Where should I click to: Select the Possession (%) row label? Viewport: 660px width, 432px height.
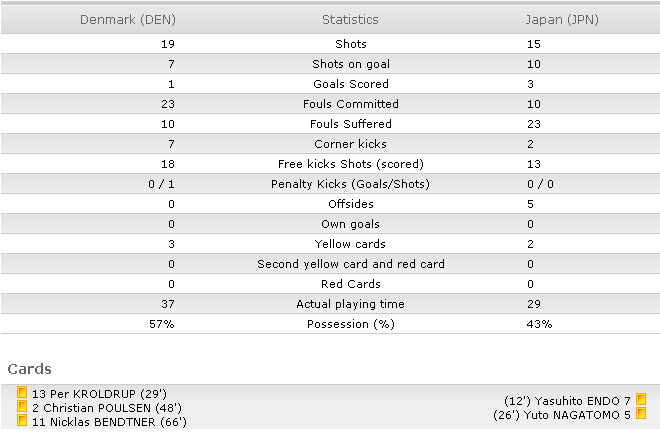pyautogui.click(x=351, y=324)
